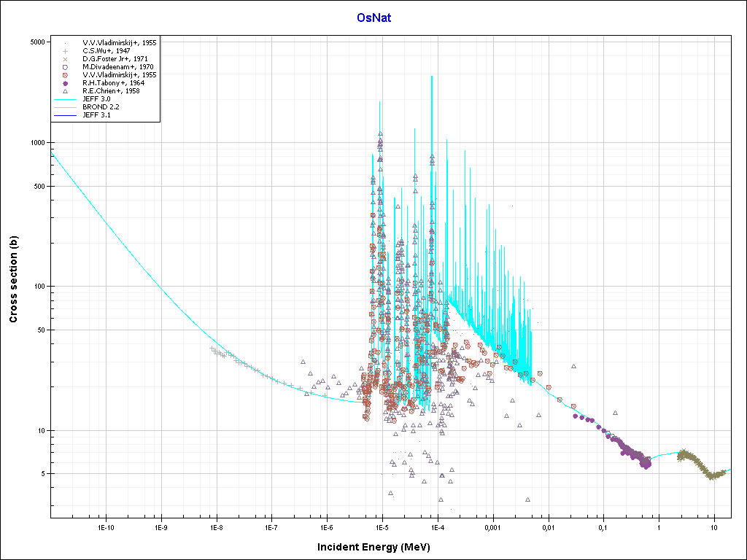This screenshot has width=747, height=560.
Task: Click the plus marker for C.S.Wu+ 1947
Action: pyautogui.click(x=65, y=51)
